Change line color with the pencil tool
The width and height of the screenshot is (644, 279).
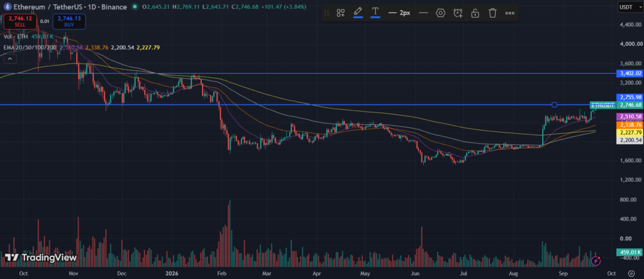click(358, 13)
